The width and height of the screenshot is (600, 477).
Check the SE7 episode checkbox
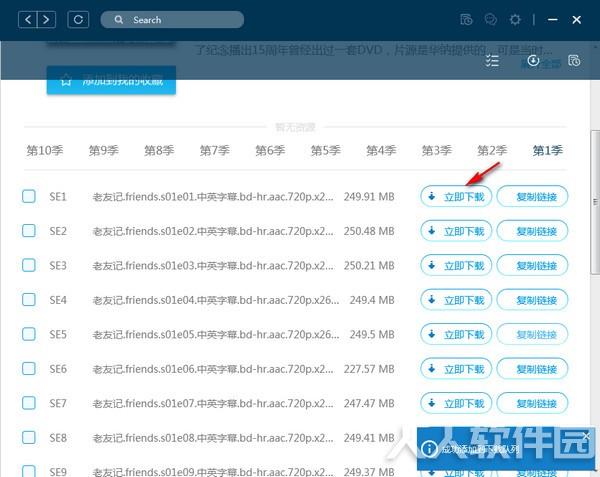29,403
